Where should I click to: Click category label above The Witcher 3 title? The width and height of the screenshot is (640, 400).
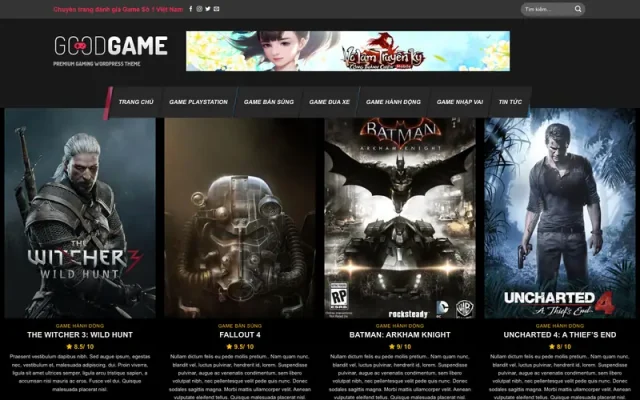coord(80,326)
